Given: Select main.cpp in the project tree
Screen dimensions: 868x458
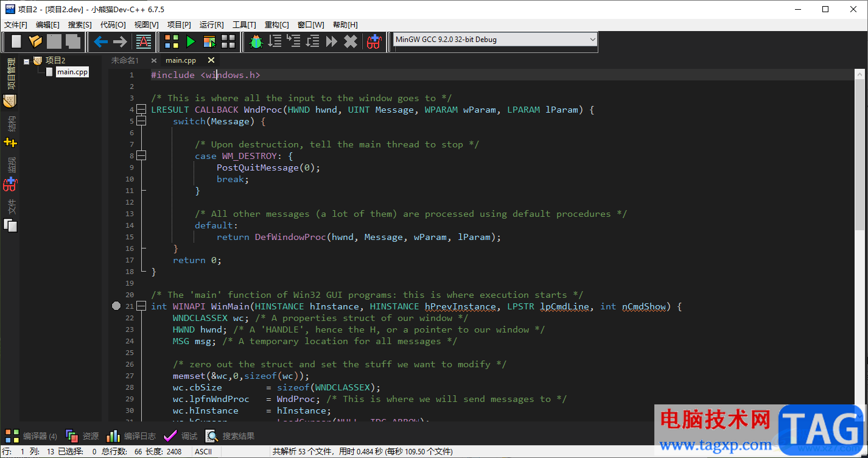Looking at the screenshot, I should point(72,72).
